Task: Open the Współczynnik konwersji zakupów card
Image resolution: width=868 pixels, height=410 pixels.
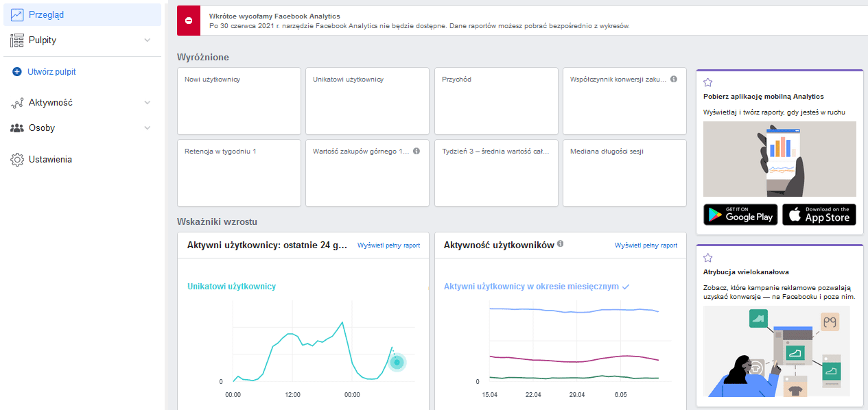Action: point(624,101)
